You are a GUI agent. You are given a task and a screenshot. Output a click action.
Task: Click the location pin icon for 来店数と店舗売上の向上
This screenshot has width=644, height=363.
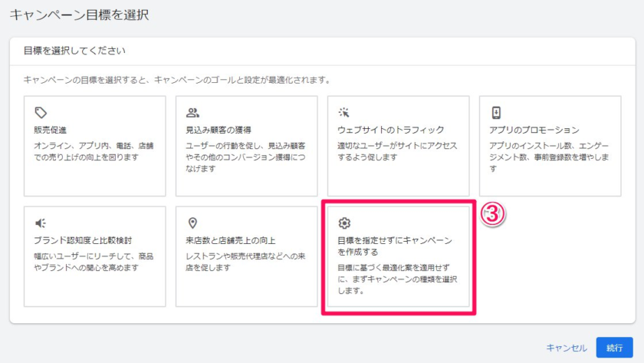coord(193,223)
